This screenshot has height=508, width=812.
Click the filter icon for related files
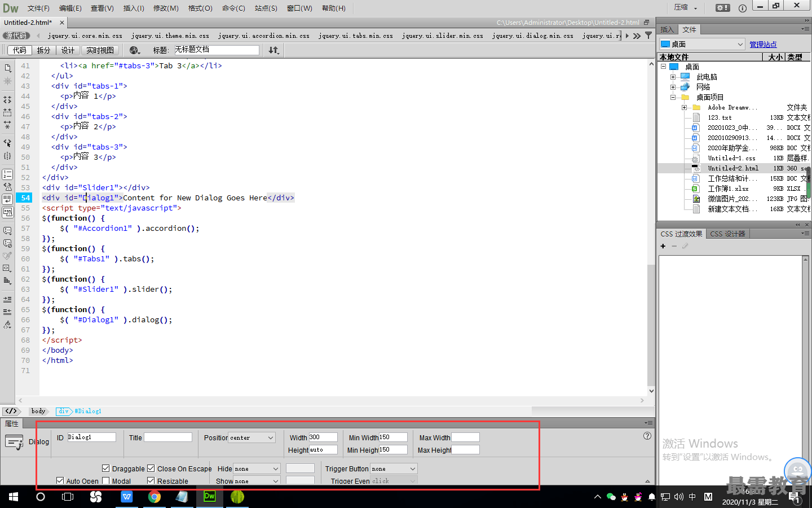(x=648, y=36)
